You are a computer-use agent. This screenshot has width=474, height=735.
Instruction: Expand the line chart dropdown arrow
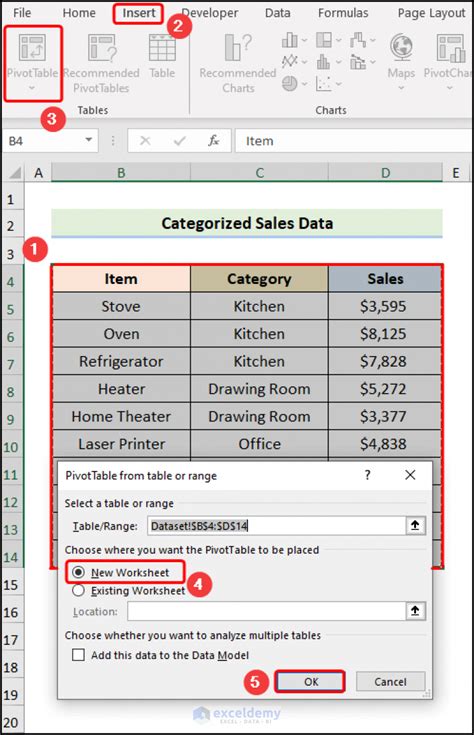coord(305,61)
